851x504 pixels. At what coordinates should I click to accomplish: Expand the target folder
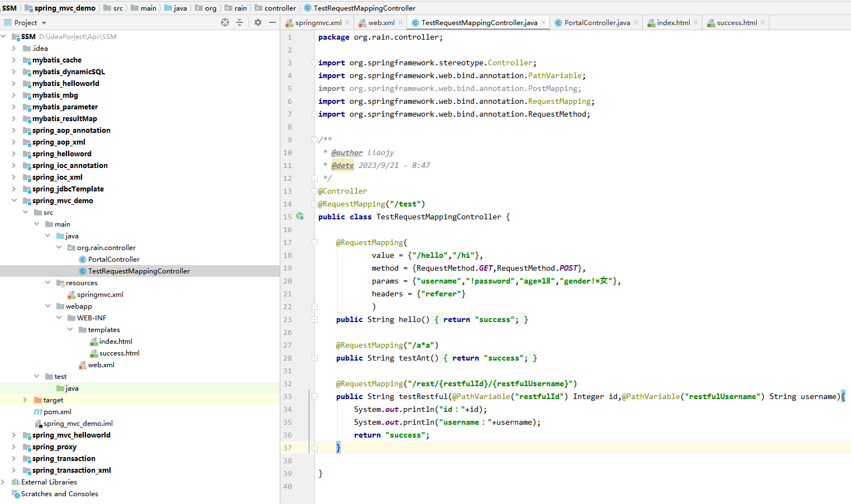click(x=25, y=400)
